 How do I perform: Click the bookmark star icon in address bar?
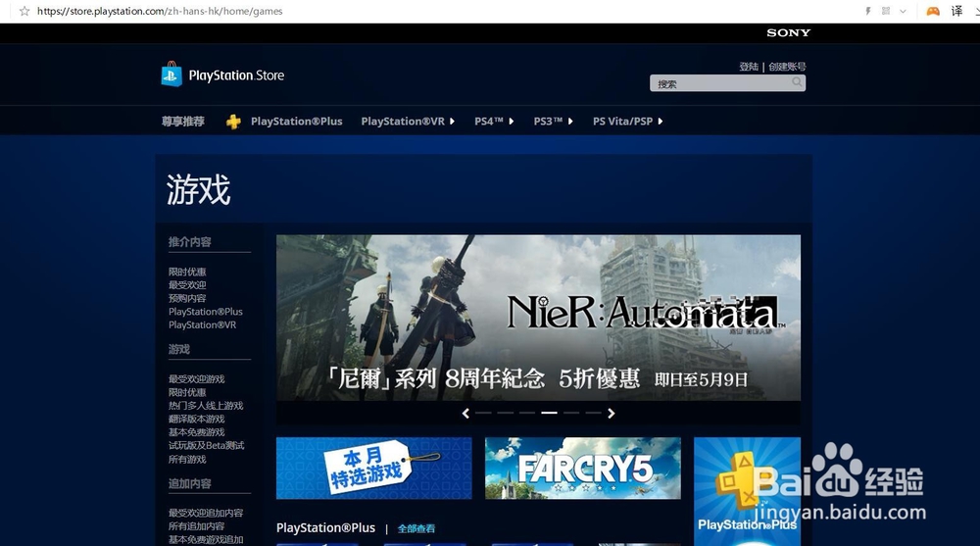click(24, 11)
